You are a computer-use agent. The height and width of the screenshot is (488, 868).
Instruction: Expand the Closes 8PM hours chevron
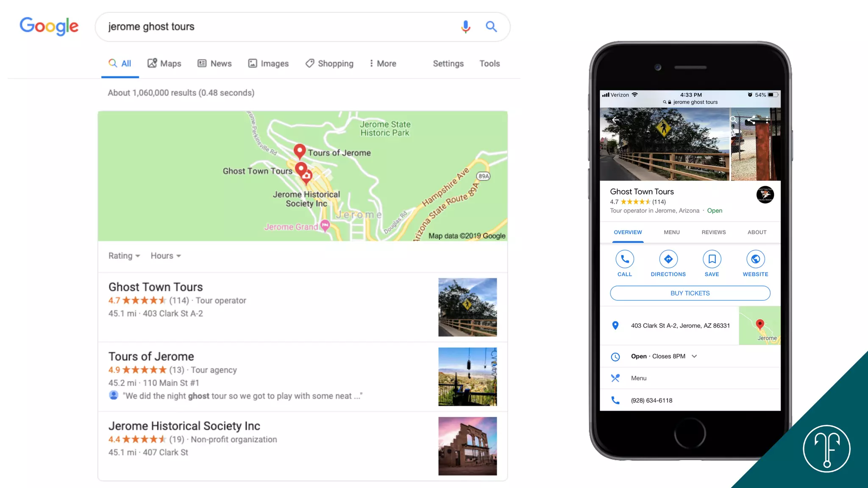click(x=694, y=356)
